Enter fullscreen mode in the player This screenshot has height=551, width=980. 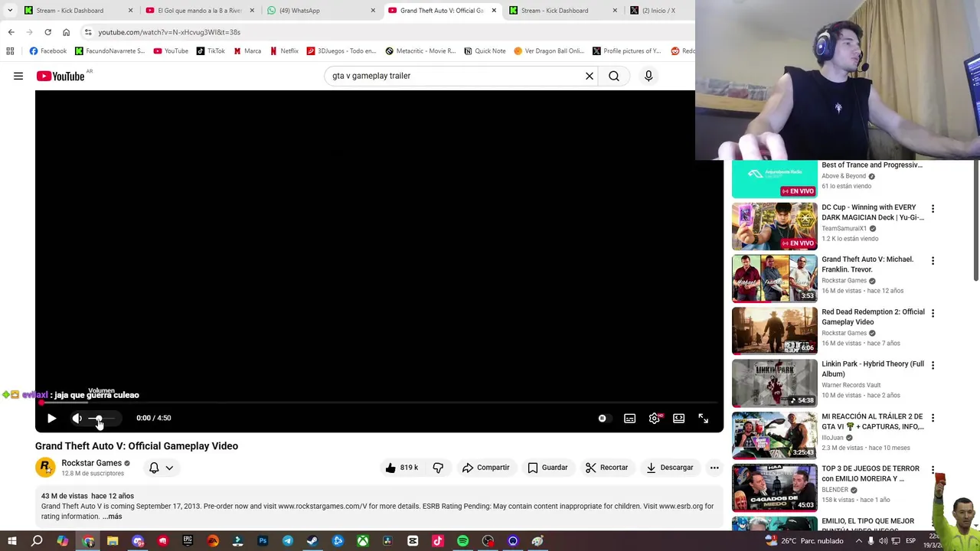coord(703,419)
